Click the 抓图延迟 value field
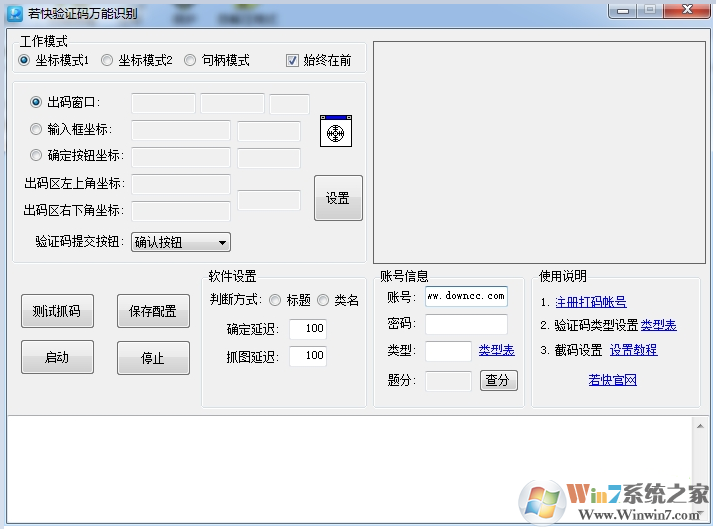The width and height of the screenshot is (716, 529). click(x=308, y=356)
